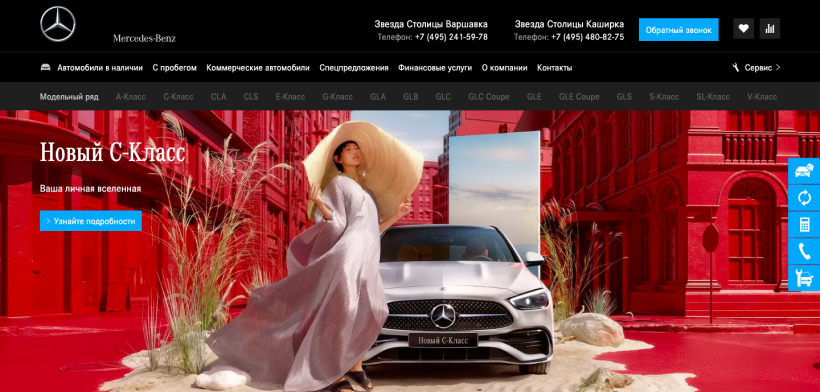Viewport: 820px width, 392px height.
Task: Open the Контакты menu item
Action: [x=554, y=68]
